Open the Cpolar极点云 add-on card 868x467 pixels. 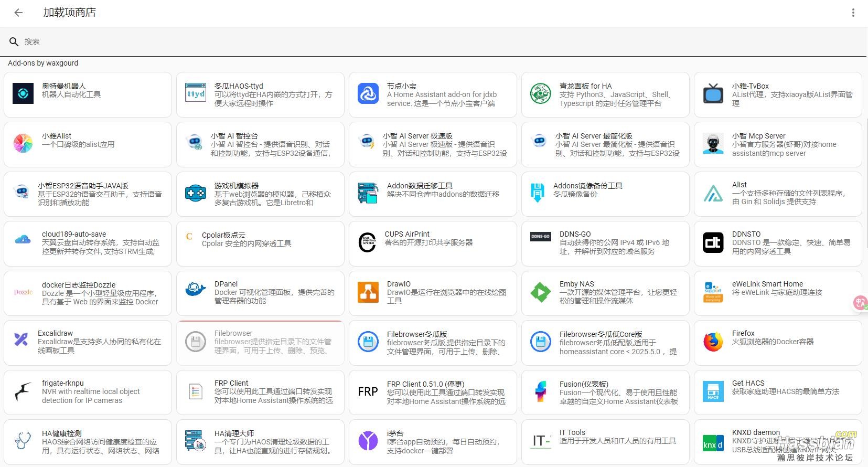coord(260,243)
